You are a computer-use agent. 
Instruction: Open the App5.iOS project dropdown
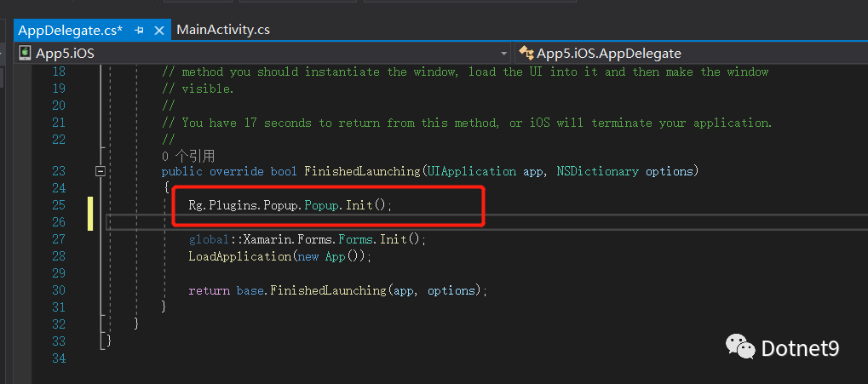pos(503,54)
